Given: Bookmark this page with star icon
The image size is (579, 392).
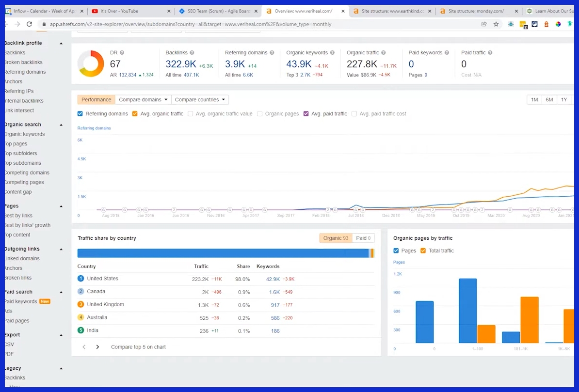Looking at the screenshot, I should tap(496, 24).
